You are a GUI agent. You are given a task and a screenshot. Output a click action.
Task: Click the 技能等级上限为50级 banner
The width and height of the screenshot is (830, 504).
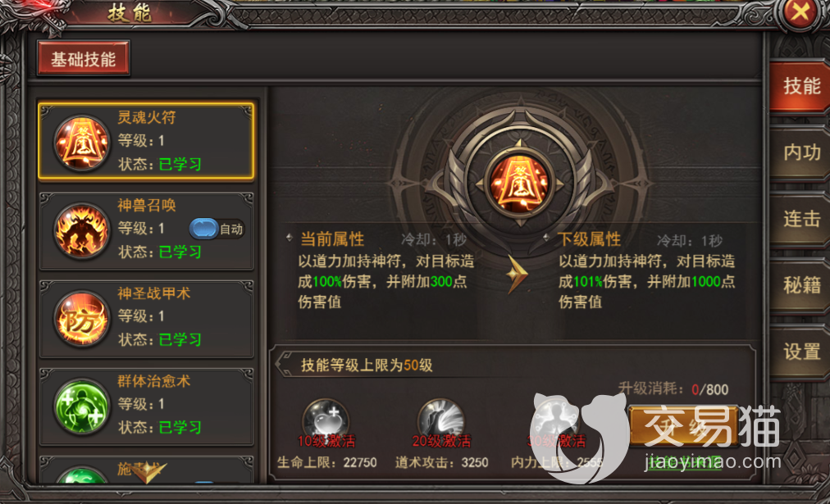[367, 366]
